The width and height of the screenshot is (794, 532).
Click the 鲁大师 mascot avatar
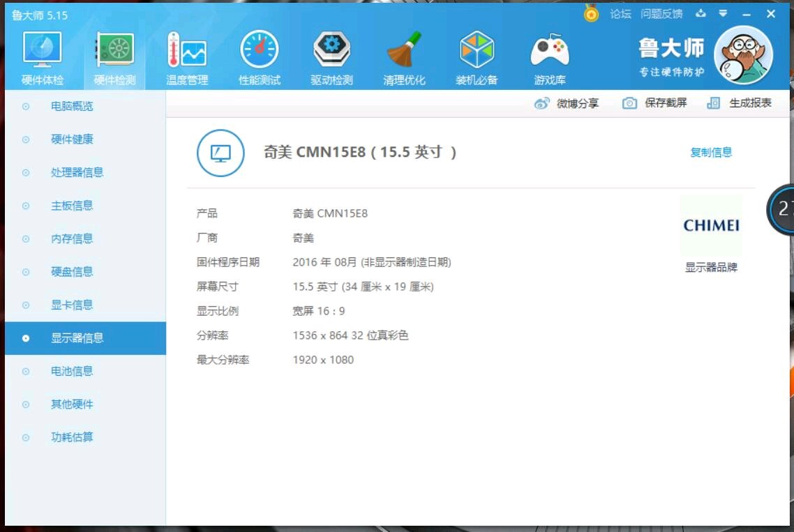[743, 55]
